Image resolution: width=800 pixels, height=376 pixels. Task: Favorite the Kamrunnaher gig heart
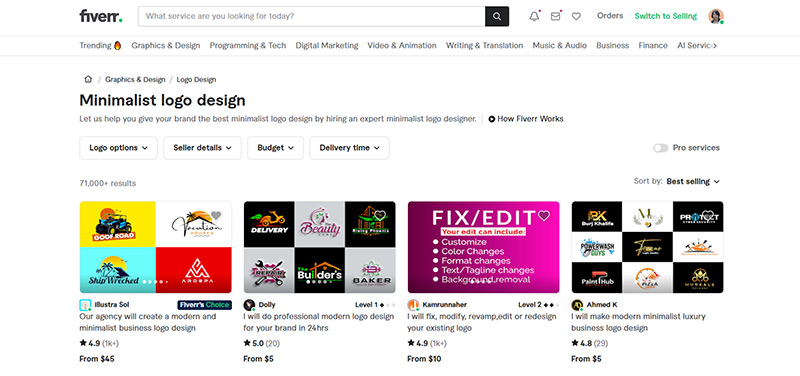(x=544, y=215)
